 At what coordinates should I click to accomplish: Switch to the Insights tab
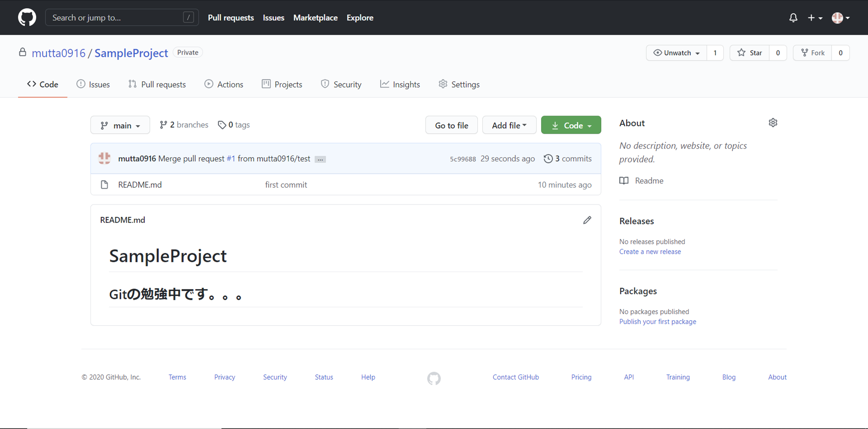[x=400, y=84]
